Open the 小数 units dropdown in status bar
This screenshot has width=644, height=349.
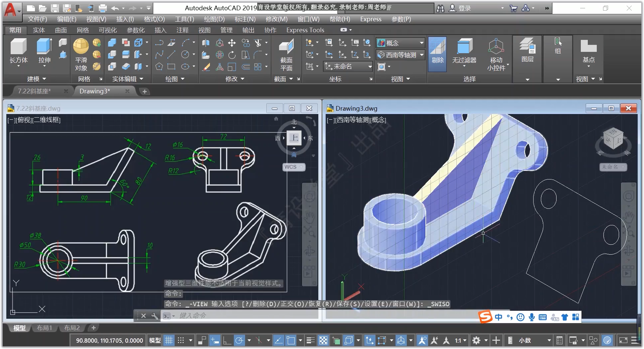pos(535,340)
